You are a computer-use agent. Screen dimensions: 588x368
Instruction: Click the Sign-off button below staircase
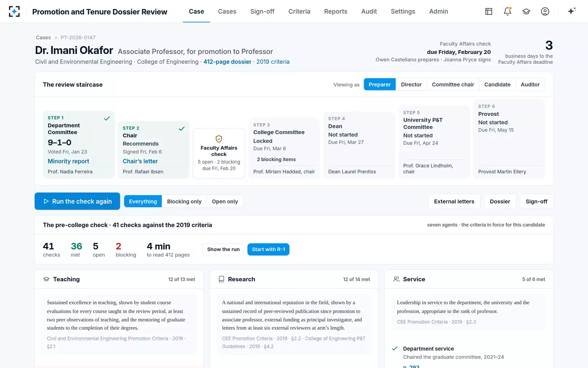pos(537,202)
